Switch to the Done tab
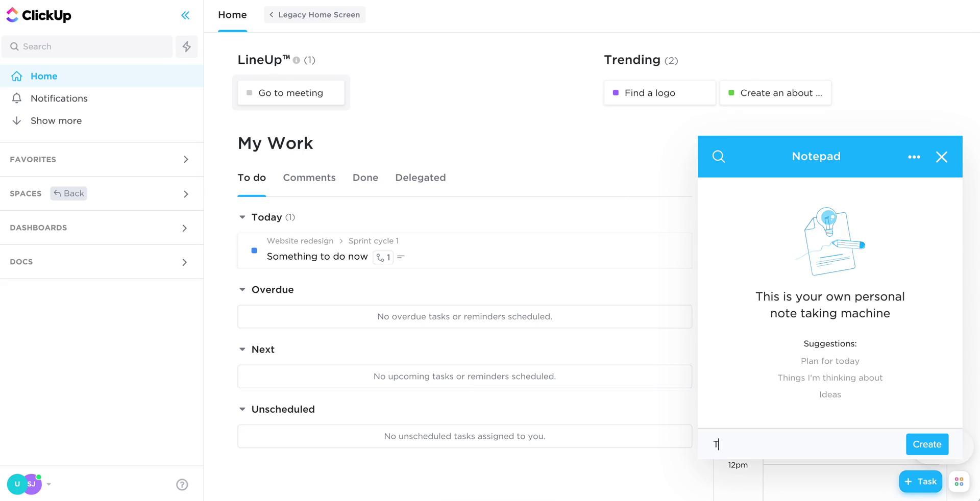The image size is (980, 501). 365,178
